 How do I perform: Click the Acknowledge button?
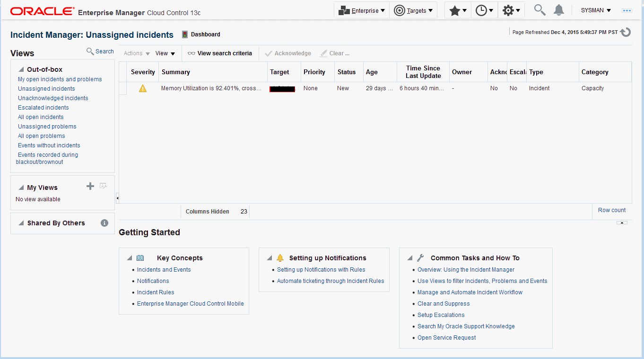click(x=288, y=53)
